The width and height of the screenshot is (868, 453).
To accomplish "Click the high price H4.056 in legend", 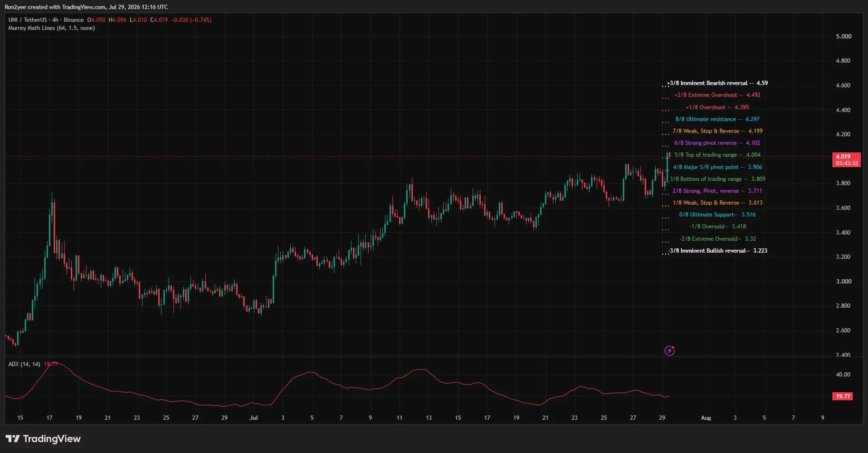I will pos(118,20).
